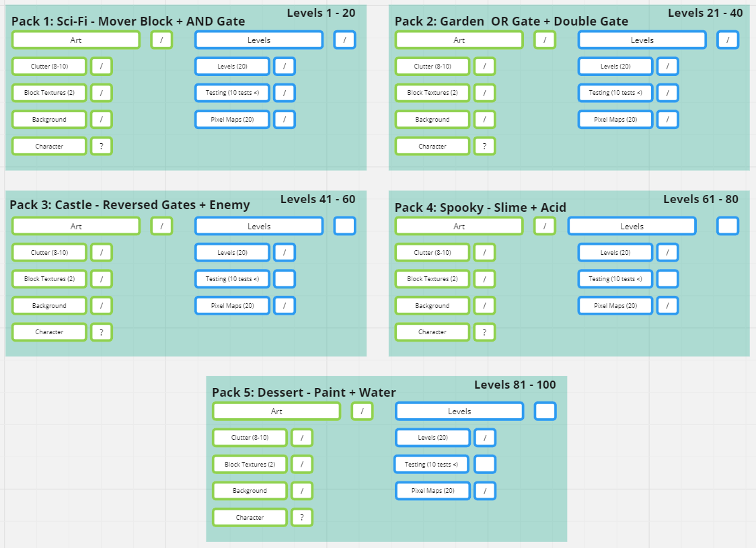
Task: Mark the Levels (20) checkbox in Pack 1
Action: coord(284,66)
